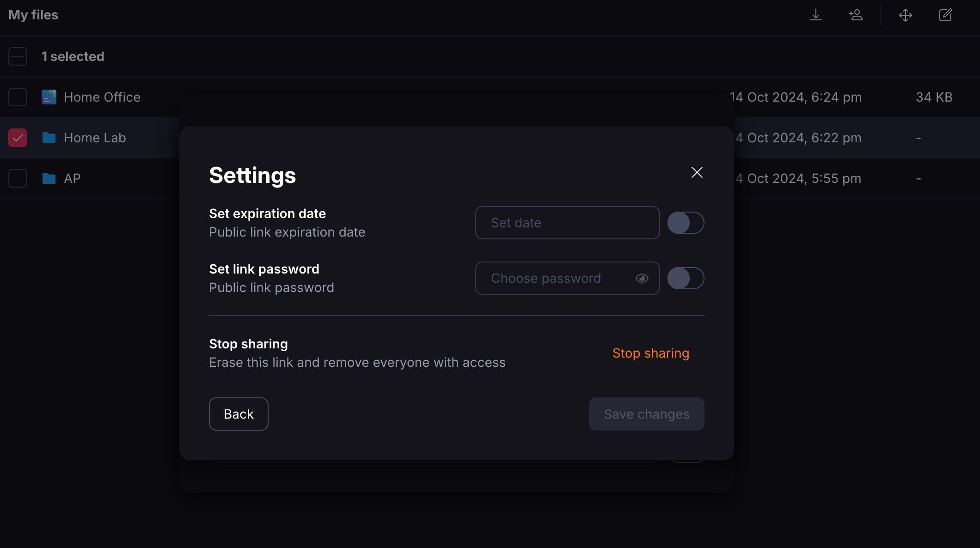The height and width of the screenshot is (548, 980).
Task: Click the 'Stop sharing' action link
Action: click(x=650, y=353)
